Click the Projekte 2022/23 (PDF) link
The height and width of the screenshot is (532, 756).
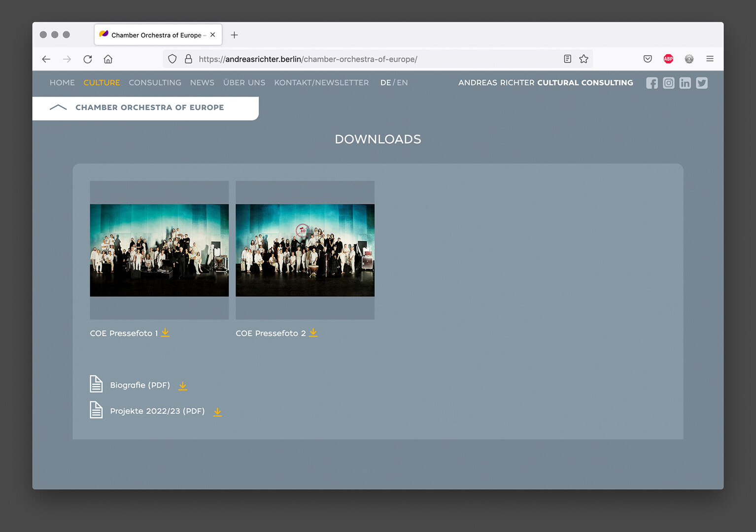[x=157, y=411]
